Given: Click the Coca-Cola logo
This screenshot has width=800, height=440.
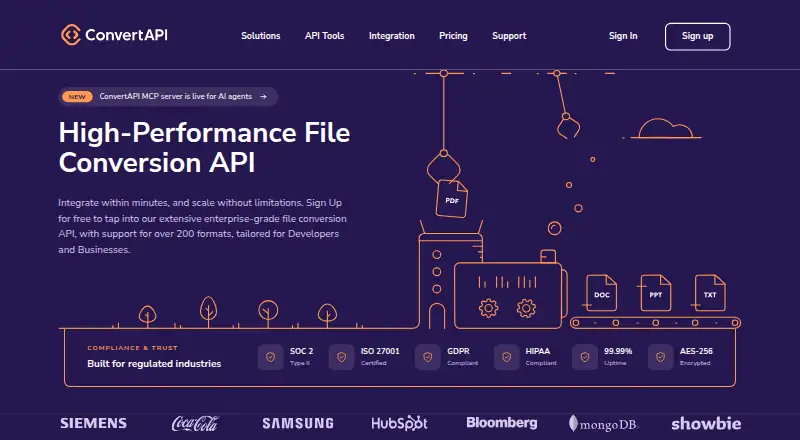Looking at the screenshot, I should 195,423.
